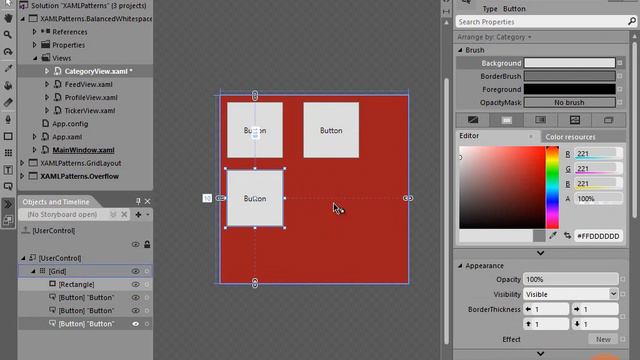Select the Pen tool

8,119
